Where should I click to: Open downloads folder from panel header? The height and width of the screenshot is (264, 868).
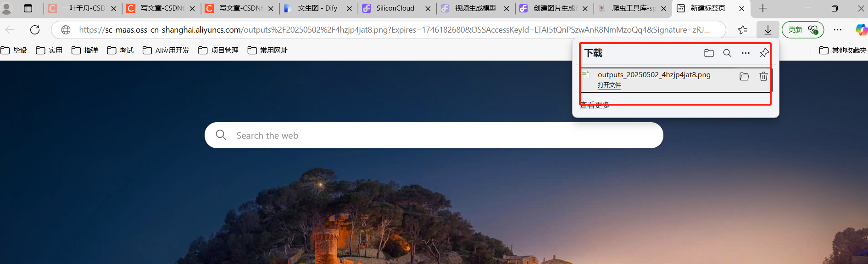click(709, 53)
